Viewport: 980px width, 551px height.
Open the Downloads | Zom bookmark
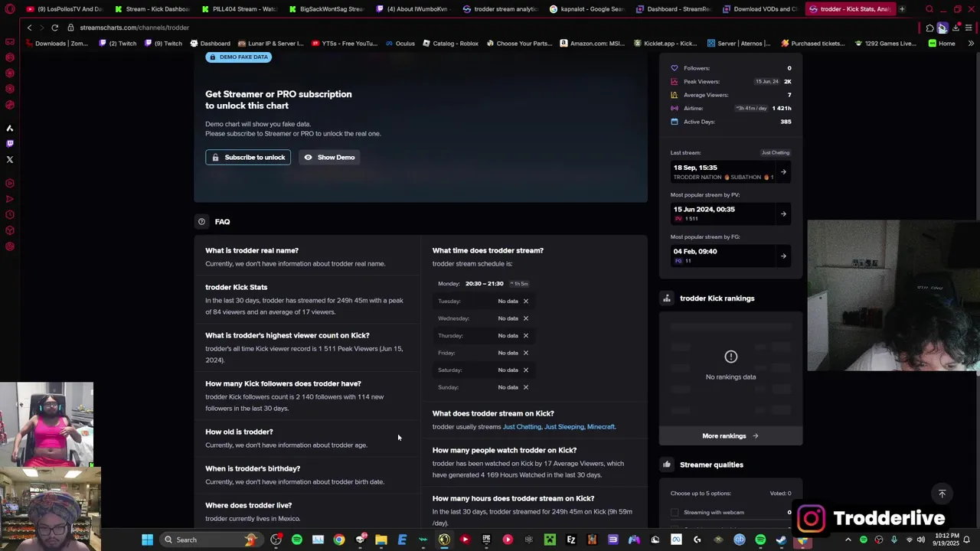click(x=56, y=44)
